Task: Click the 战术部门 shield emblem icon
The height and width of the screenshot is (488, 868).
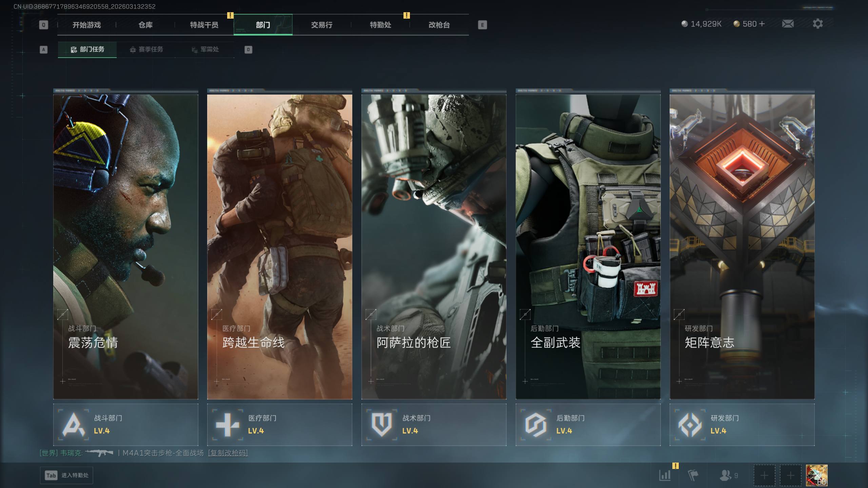Action: pos(381,424)
